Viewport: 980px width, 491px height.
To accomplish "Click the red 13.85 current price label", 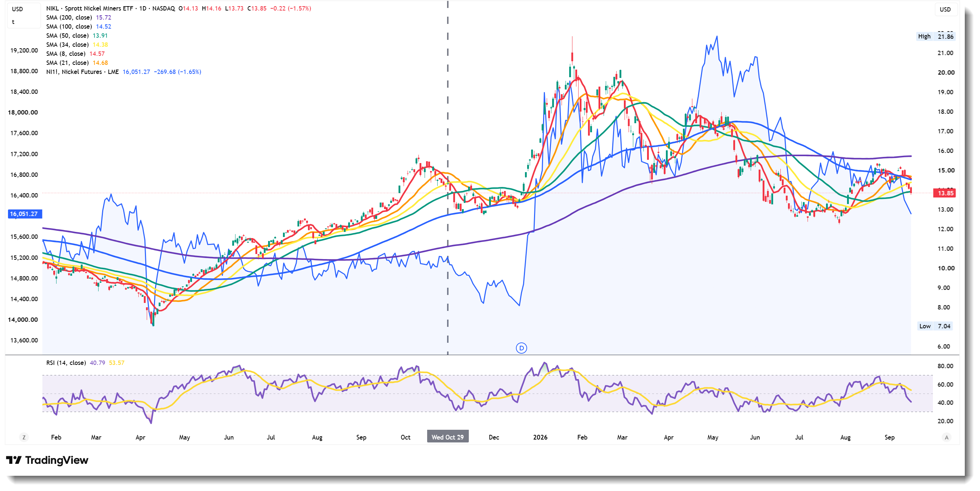I will [x=945, y=193].
